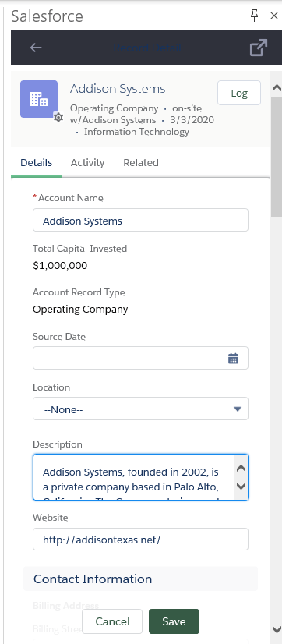Open the gear settings icon beside account icon

point(58,118)
